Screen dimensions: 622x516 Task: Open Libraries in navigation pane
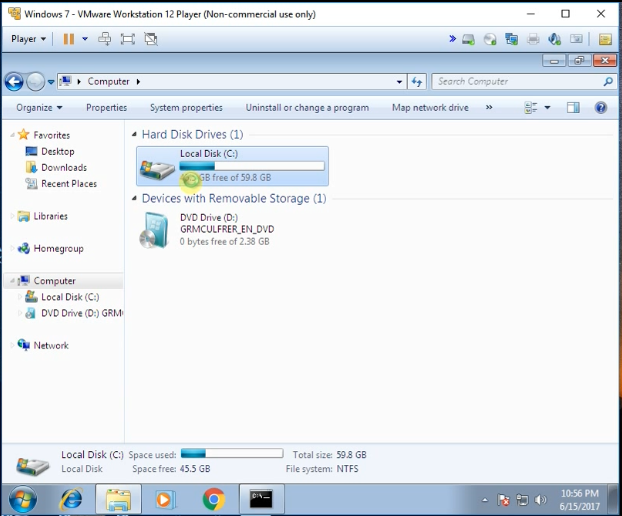coord(50,216)
